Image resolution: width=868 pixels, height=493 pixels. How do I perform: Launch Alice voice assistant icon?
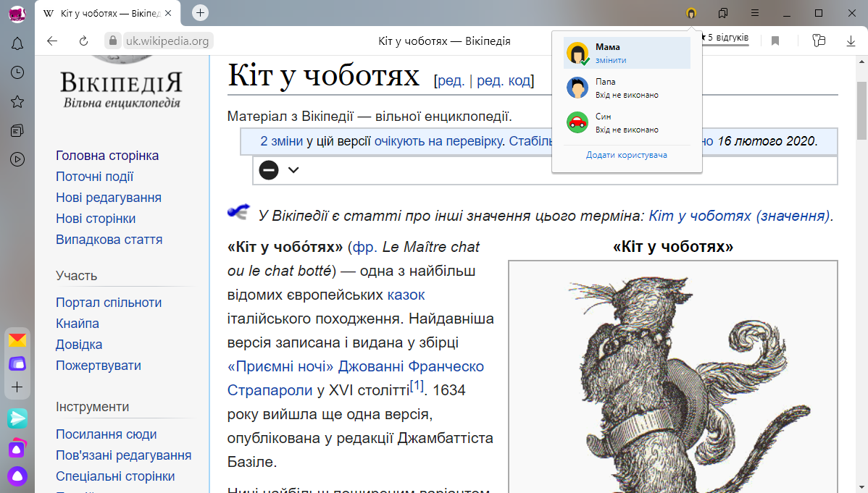(17, 476)
